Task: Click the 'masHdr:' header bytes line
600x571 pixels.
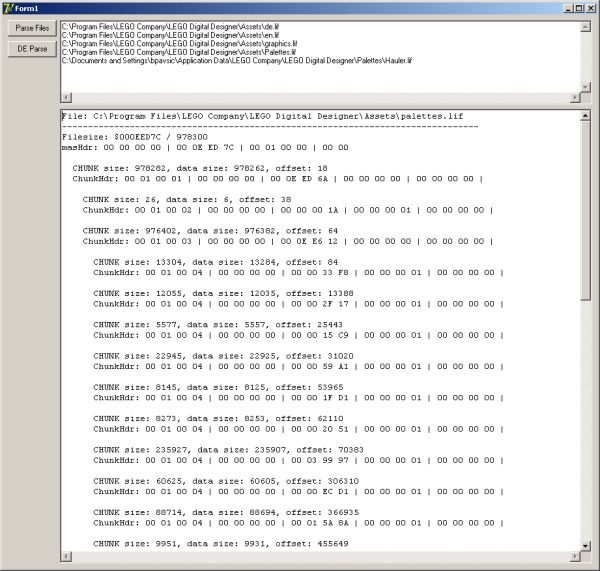Action: pyautogui.click(x=205, y=147)
